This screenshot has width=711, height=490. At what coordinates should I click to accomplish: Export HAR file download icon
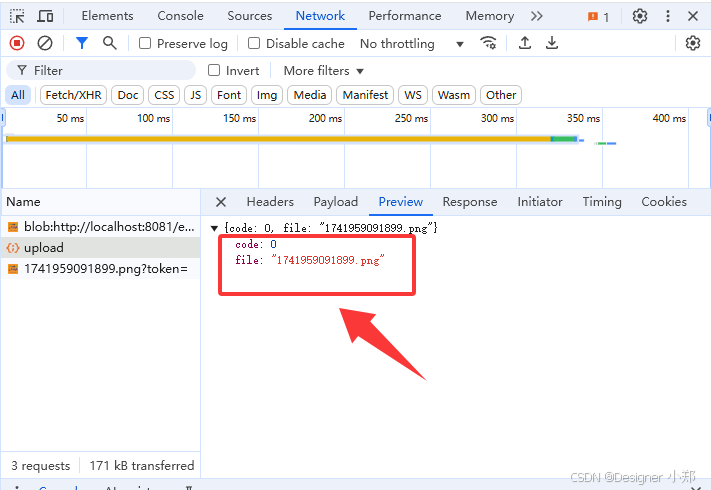point(552,43)
